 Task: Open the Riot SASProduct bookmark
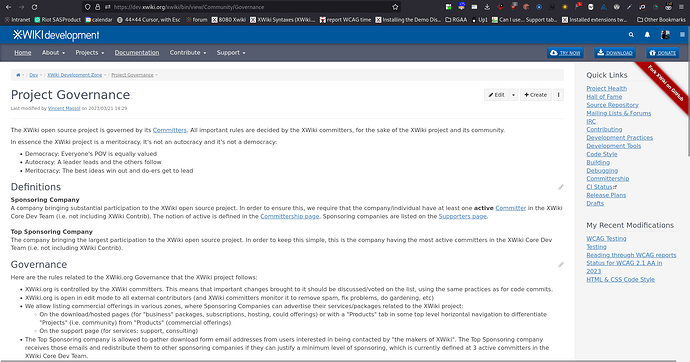pos(58,20)
